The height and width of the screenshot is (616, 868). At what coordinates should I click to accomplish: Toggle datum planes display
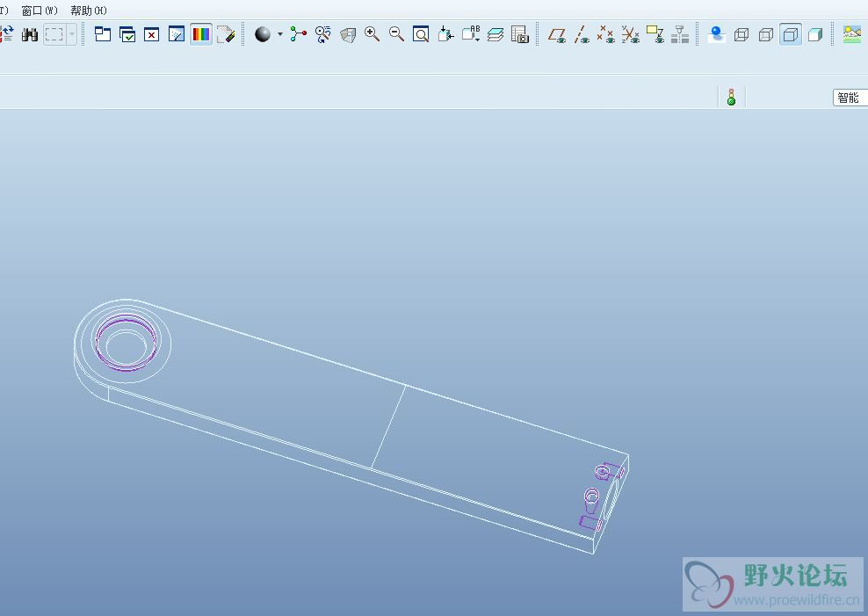(x=557, y=35)
